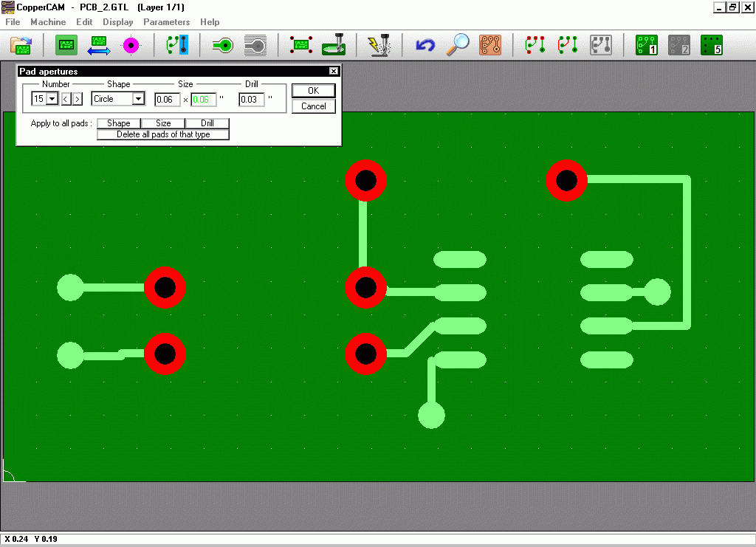This screenshot has width=756, height=547.
Task: Select the layer 5 toolbar icon
Action: pyautogui.click(x=711, y=45)
